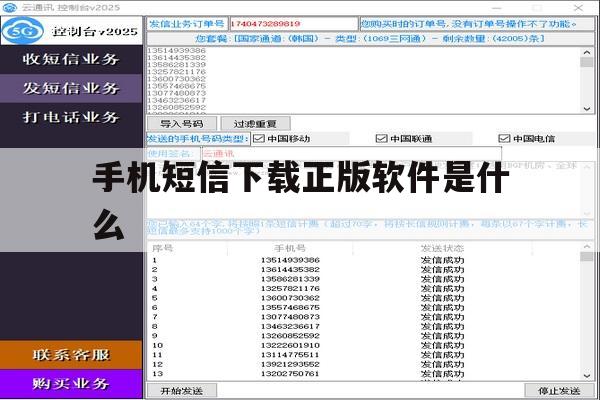This screenshot has height=400, width=600.
Task: Click 购买业务 button
Action: [x=71, y=384]
